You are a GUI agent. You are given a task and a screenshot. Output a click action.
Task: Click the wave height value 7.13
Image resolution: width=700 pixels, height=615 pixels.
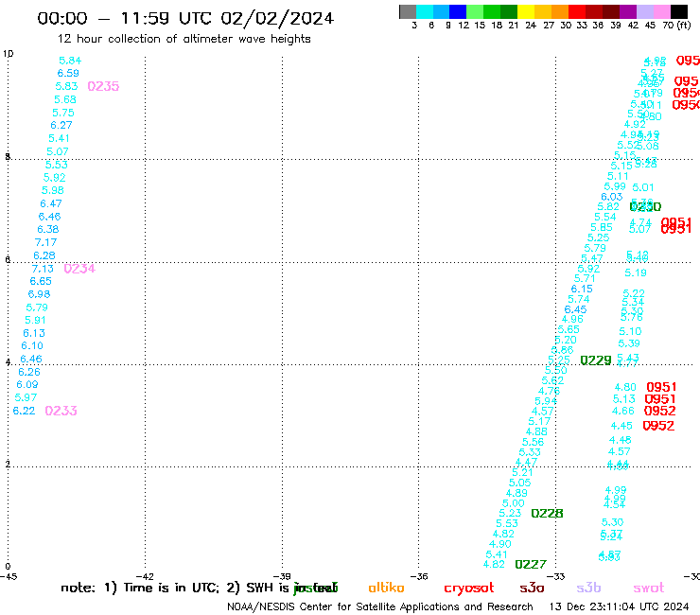43,269
